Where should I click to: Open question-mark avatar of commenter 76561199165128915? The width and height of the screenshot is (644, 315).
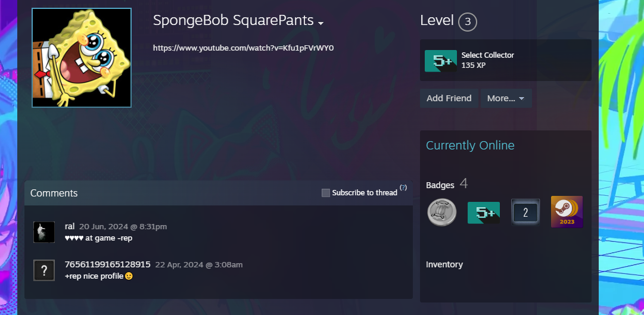pos(44,270)
